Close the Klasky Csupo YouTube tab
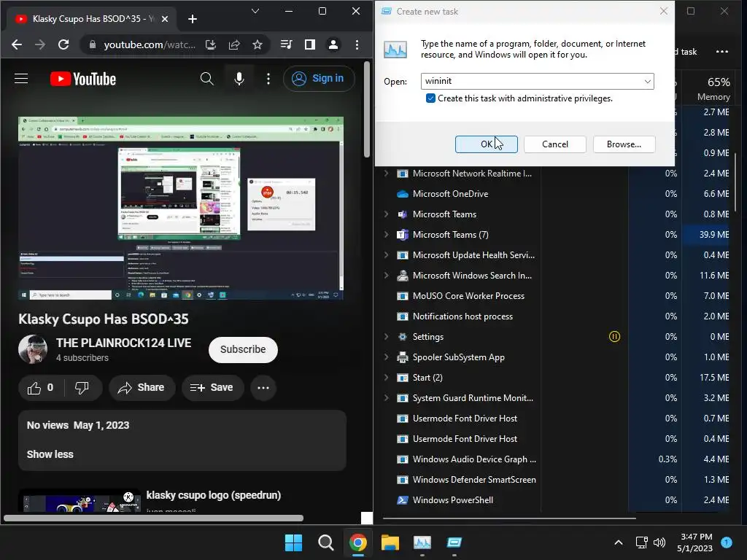The height and width of the screenshot is (560, 747). pyautogui.click(x=165, y=19)
